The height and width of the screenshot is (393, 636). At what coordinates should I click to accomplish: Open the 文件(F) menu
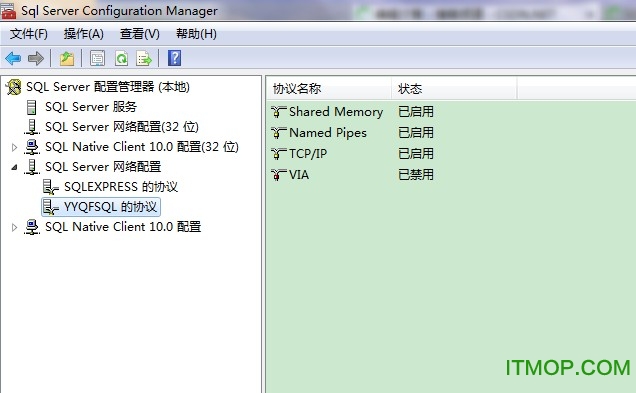[x=29, y=34]
